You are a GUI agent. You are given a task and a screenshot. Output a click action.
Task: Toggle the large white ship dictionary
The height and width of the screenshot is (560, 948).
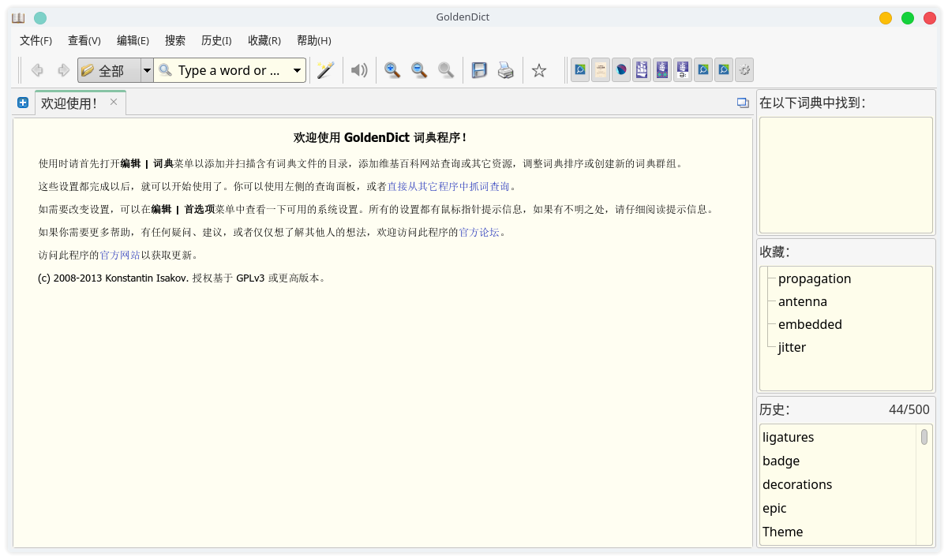[x=642, y=70]
